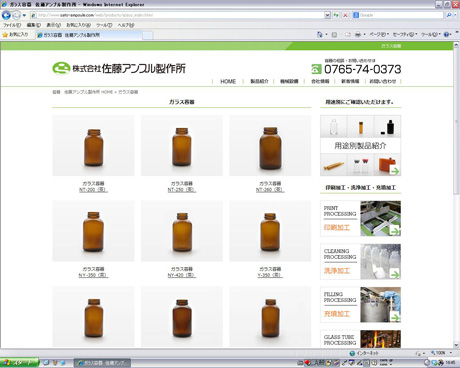This screenshot has height=368, width=460.
Task: Click the green telephone icon by phone number
Action: 316,69
